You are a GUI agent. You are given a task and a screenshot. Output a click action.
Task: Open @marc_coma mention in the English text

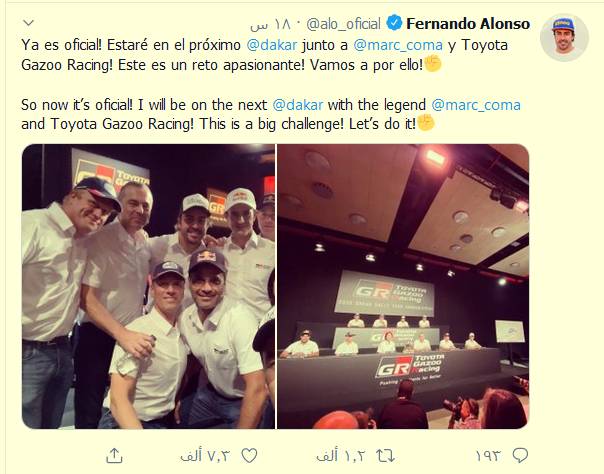click(476, 105)
